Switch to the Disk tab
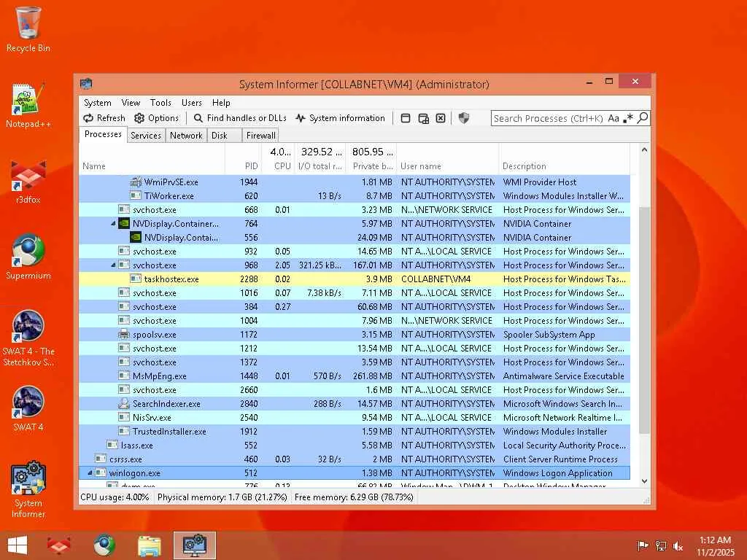Image resolution: width=747 pixels, height=560 pixels. pyautogui.click(x=224, y=135)
